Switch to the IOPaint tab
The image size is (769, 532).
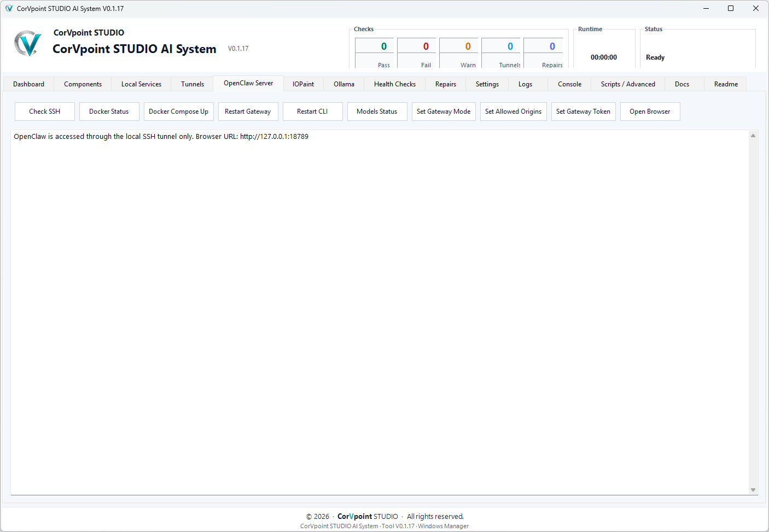click(x=303, y=84)
